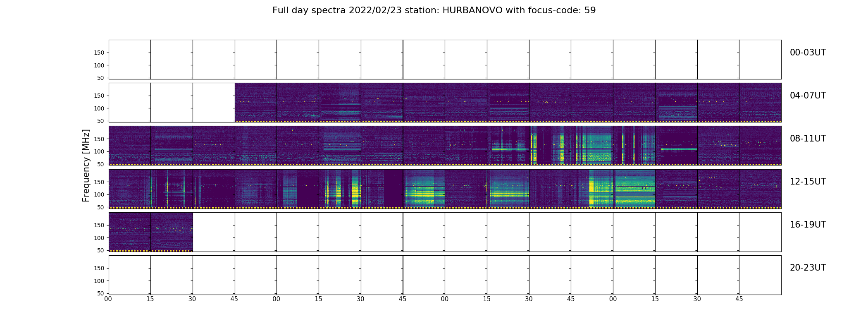Select the 100 tick of the 20-23UT row
The image size is (868, 331).
click(x=99, y=281)
